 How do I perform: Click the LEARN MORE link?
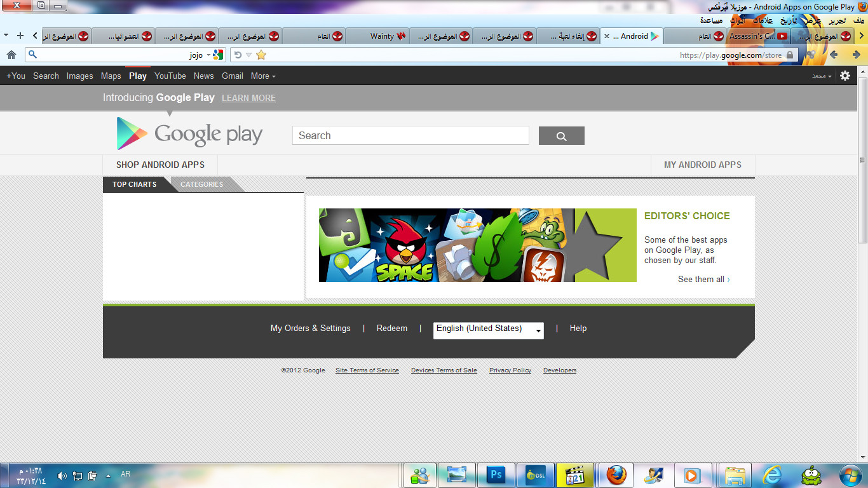point(248,98)
